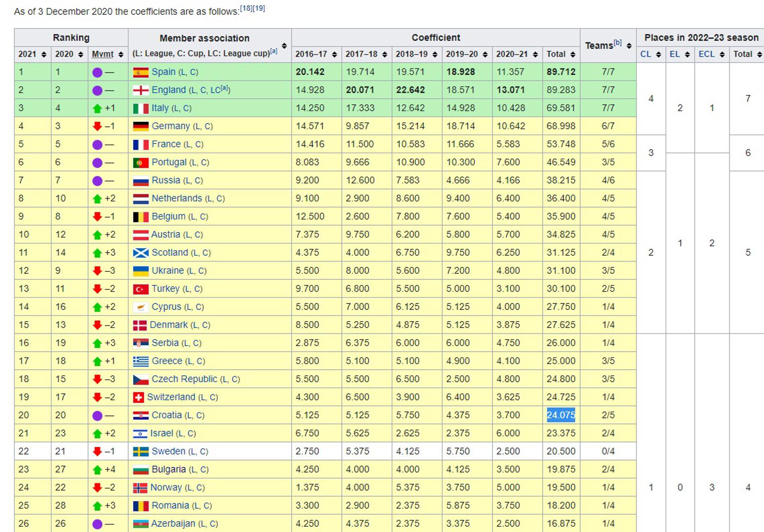Click highlighted total 24.075 for Croatia
Screen dimensions: 764x532
(x=561, y=415)
